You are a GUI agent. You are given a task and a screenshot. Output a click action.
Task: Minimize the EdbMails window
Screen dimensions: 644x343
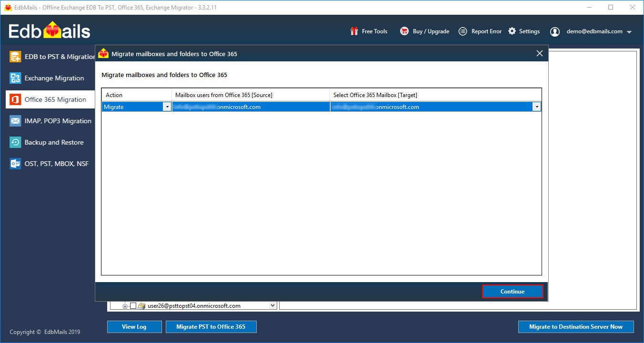pyautogui.click(x=589, y=8)
